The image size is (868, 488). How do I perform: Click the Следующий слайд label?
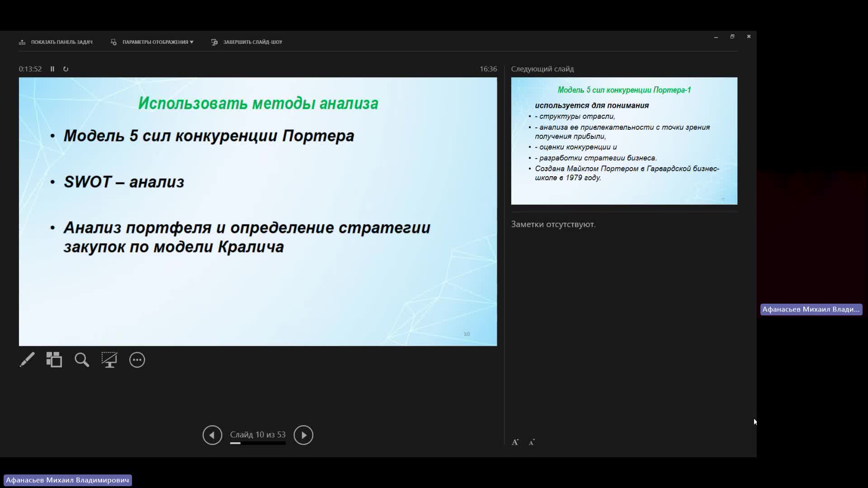542,69
